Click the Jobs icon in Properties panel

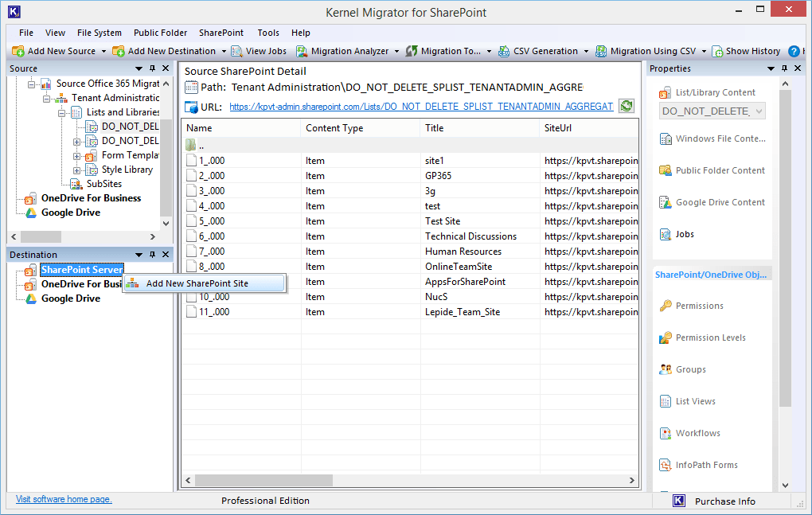coord(665,235)
